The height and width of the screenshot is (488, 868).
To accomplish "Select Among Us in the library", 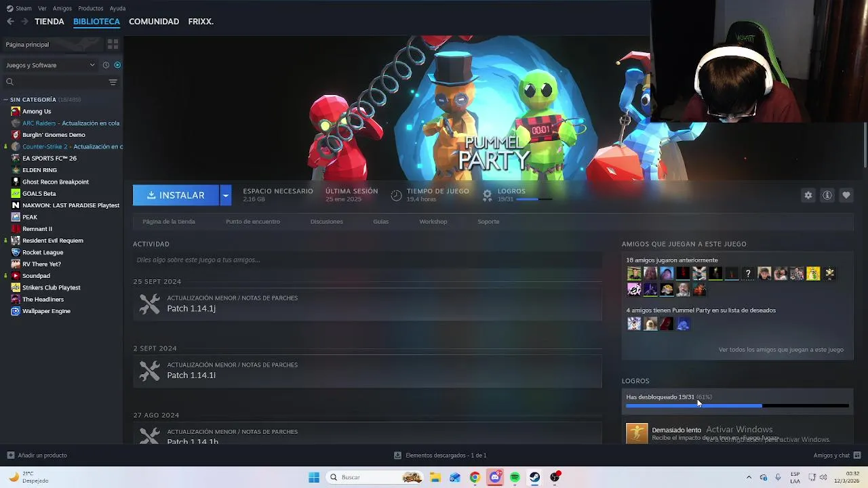I will [x=37, y=111].
